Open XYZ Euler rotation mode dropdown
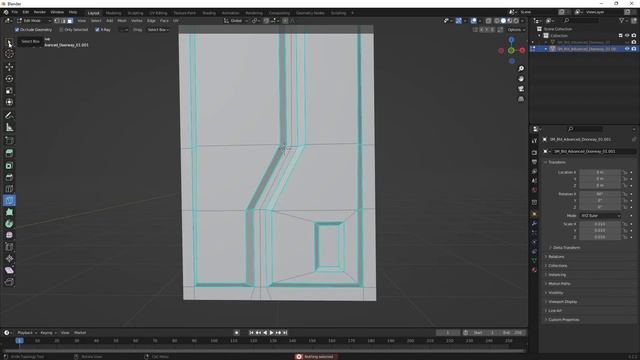640x360 pixels. (600, 216)
